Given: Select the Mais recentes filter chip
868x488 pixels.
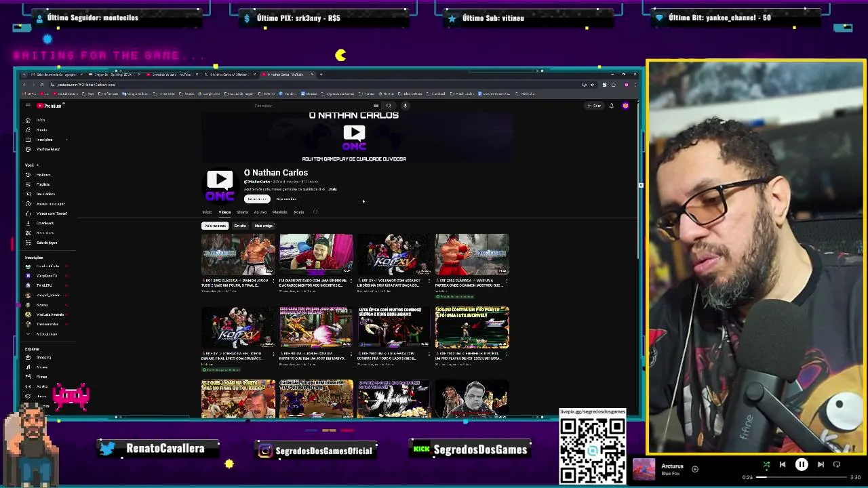Looking at the screenshot, I should (215, 226).
